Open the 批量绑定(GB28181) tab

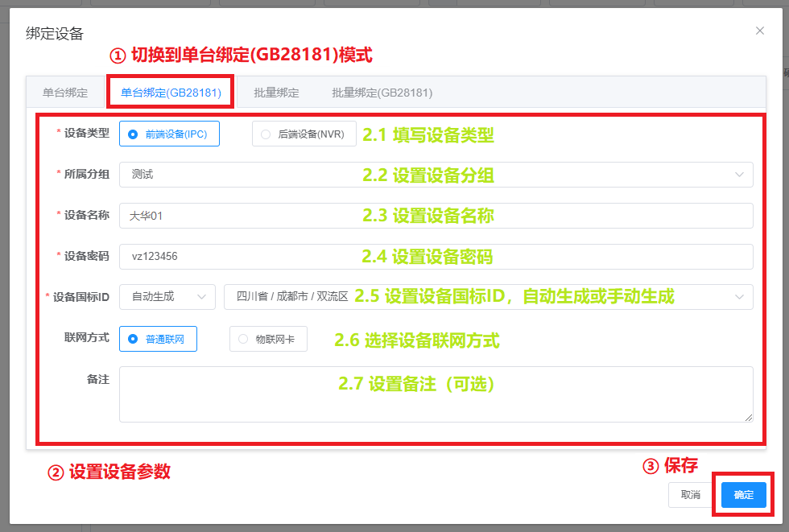382,93
